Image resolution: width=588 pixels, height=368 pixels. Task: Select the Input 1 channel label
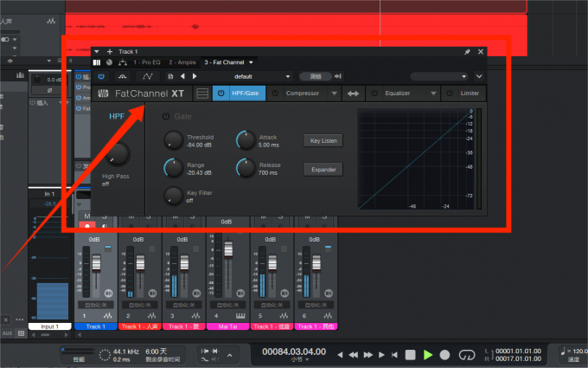(x=49, y=326)
